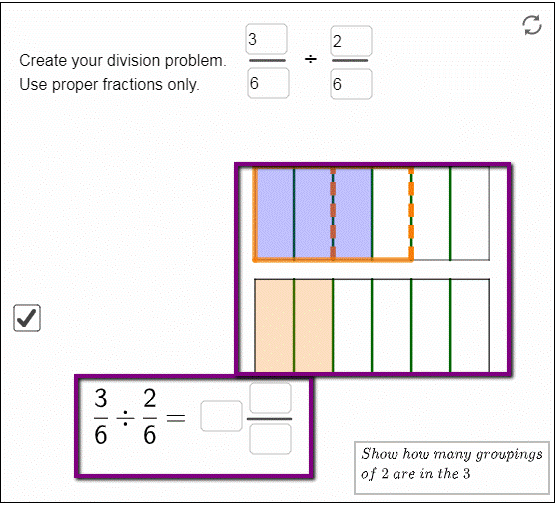Viewport: 558px width, 507px height.
Task: Uncheck the checkmark checkbox on left
Action: pos(27,318)
